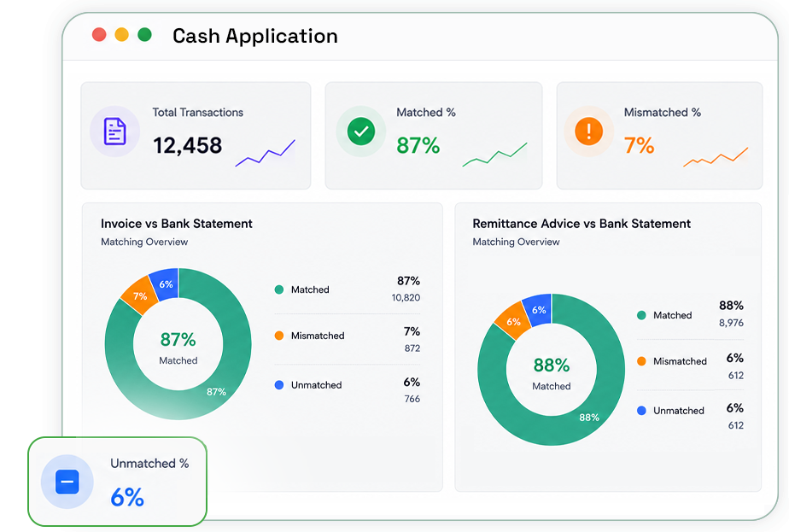Screen dimensions: 789x532
Task: Click the large 87% value in Matched % card
Action: coord(418,145)
